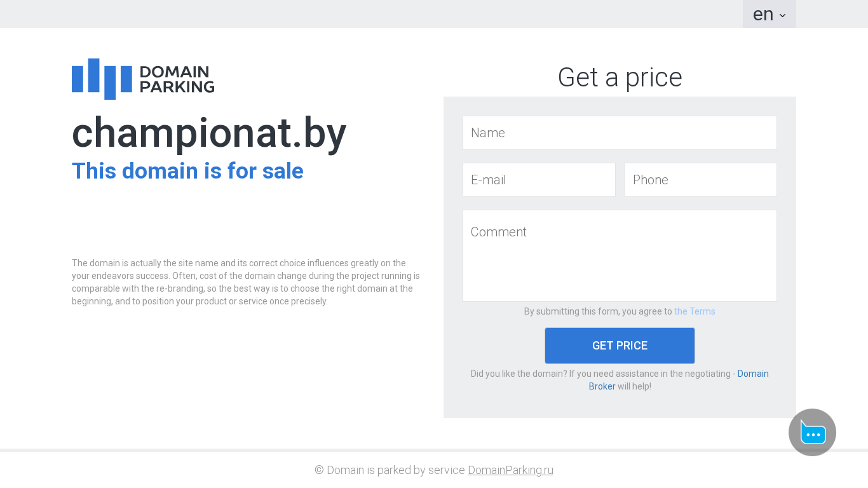Click the championat.by domain heading
Viewport: 868px width, 488px height.
[209, 133]
